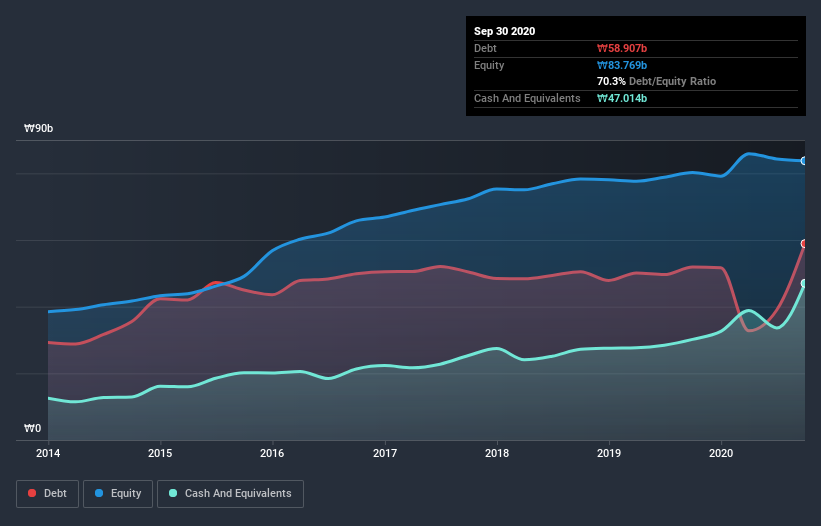Click the blue Equity endpoint marker
This screenshot has height=526, width=821.
[x=804, y=161]
